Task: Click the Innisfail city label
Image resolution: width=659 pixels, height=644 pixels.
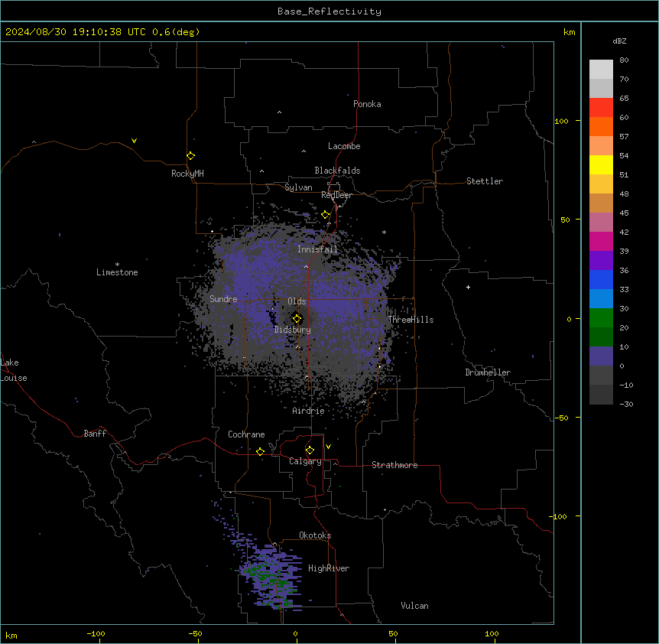Action: [x=317, y=249]
